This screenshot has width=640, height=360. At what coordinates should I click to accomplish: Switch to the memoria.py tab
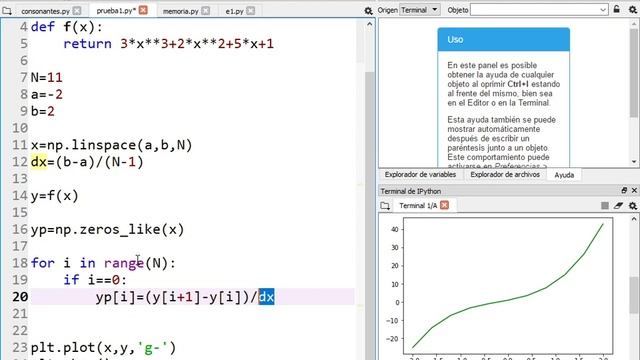click(180, 11)
